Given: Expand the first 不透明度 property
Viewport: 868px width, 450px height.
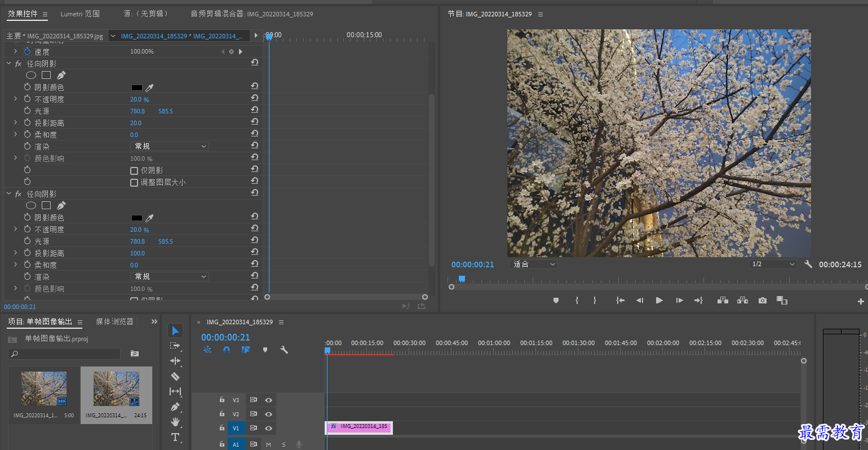Looking at the screenshot, I should [x=15, y=99].
